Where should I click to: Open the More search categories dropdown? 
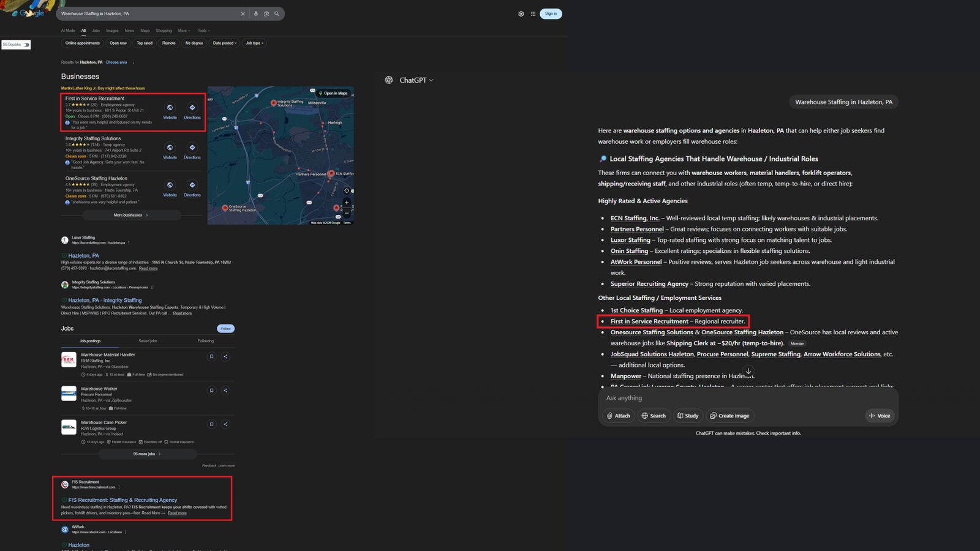click(x=184, y=31)
